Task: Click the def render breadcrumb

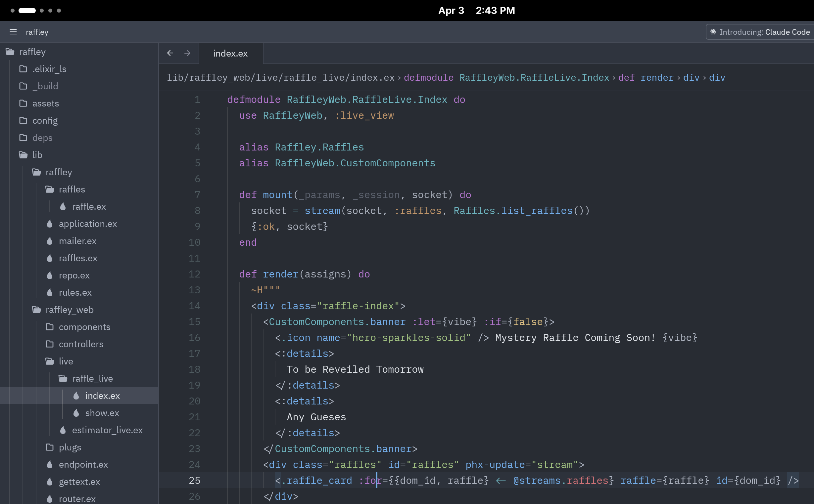Action: (646, 78)
